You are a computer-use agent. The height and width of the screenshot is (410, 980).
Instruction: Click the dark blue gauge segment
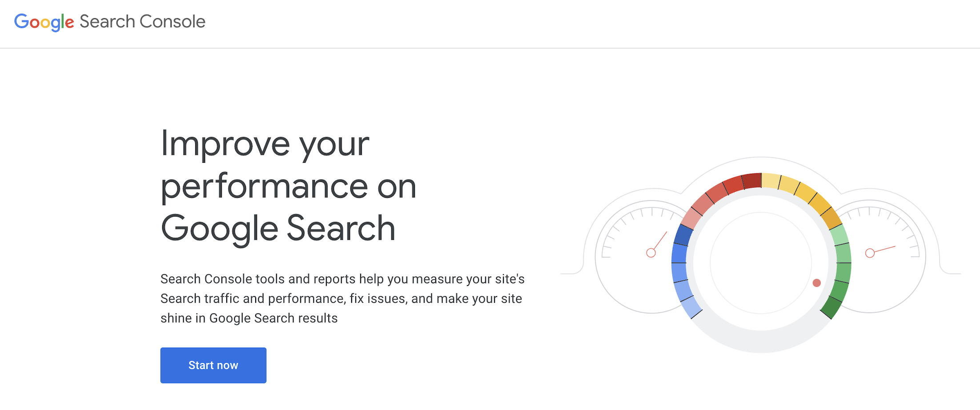pos(683,234)
